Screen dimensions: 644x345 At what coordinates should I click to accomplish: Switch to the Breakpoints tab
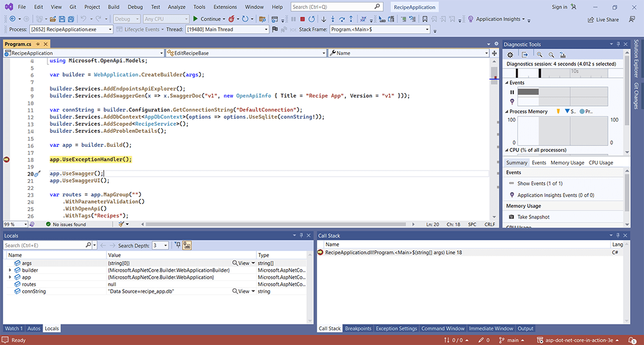pos(358,329)
